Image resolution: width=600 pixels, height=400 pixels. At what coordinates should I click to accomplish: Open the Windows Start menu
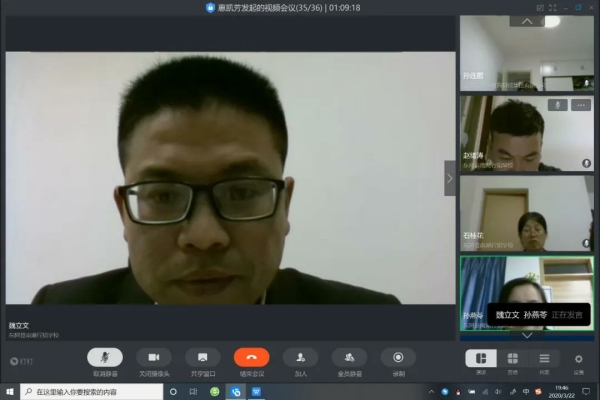point(10,392)
